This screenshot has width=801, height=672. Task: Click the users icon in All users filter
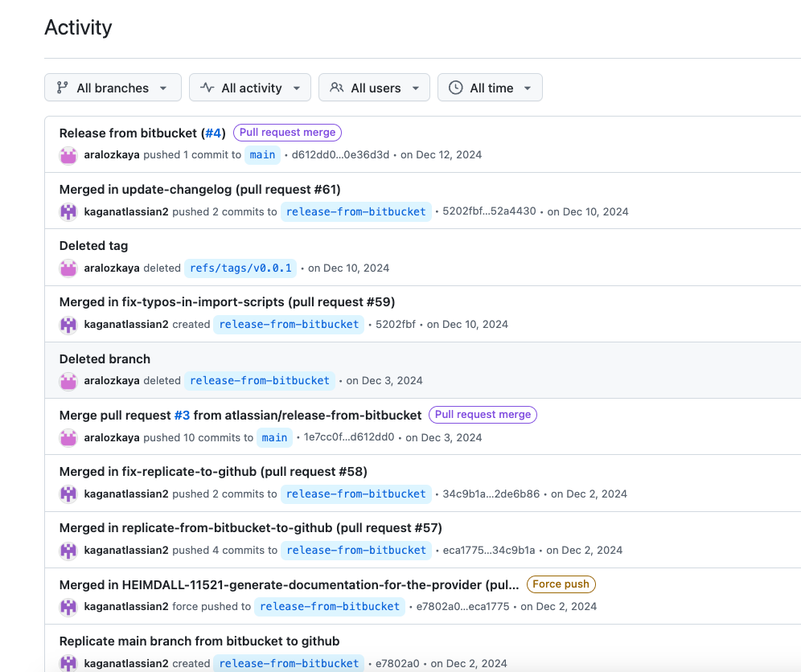(336, 87)
